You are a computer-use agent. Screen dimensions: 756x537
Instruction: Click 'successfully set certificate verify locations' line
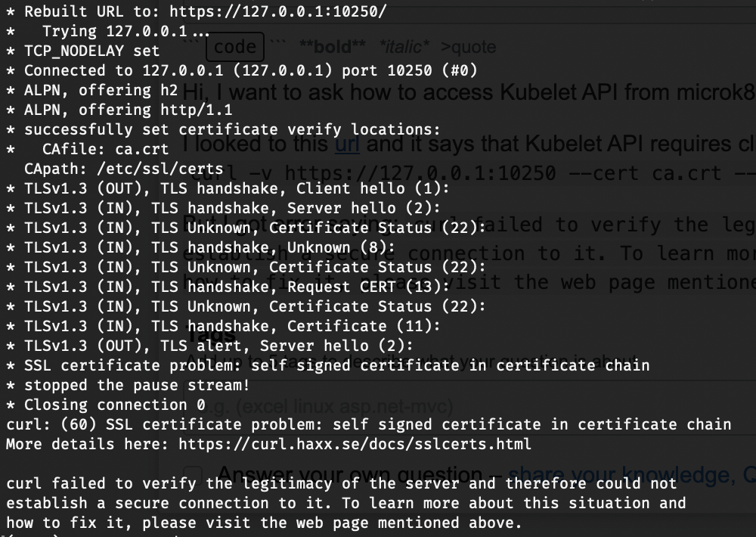[223, 129]
